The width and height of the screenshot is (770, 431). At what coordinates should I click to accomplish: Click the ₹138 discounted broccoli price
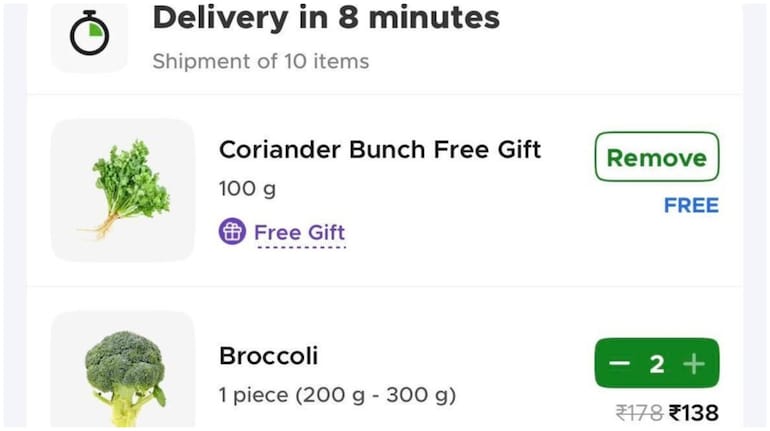694,412
